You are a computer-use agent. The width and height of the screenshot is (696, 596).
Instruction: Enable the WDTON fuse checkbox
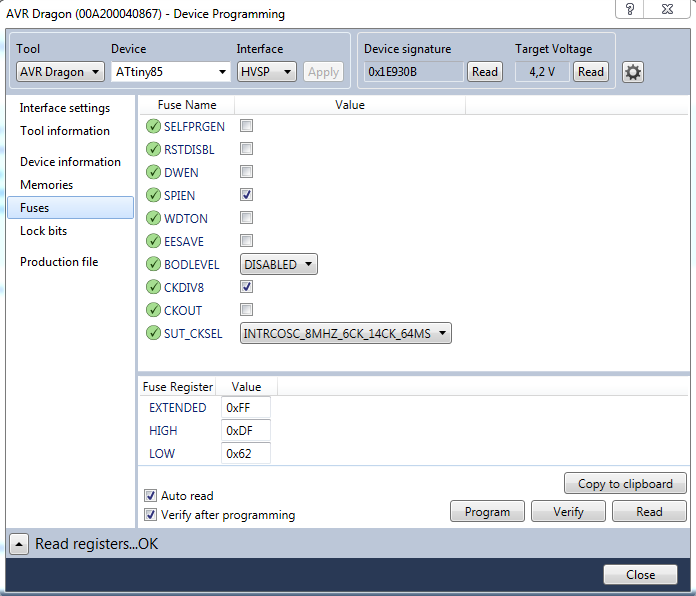coord(246,218)
